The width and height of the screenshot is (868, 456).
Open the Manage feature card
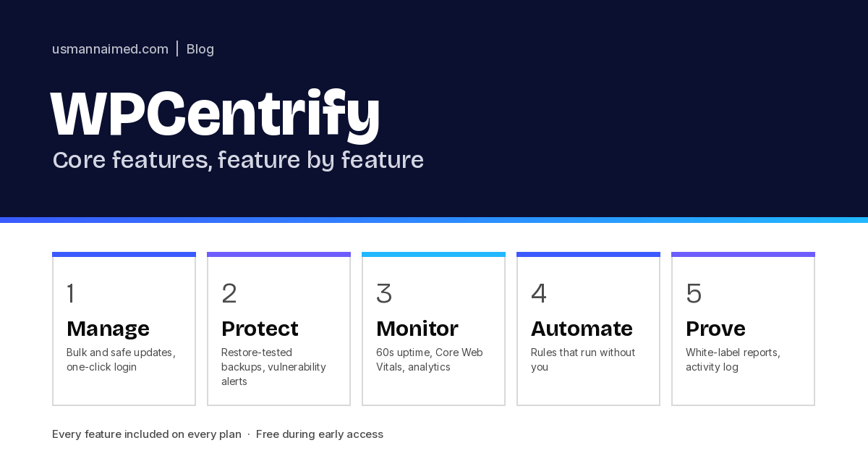pyautogui.click(x=124, y=329)
